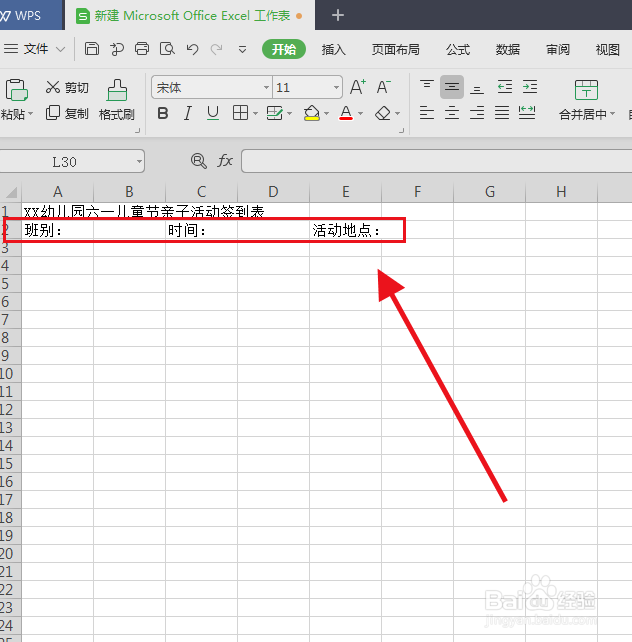Select column G header
The width and height of the screenshot is (632, 642).
[490, 192]
